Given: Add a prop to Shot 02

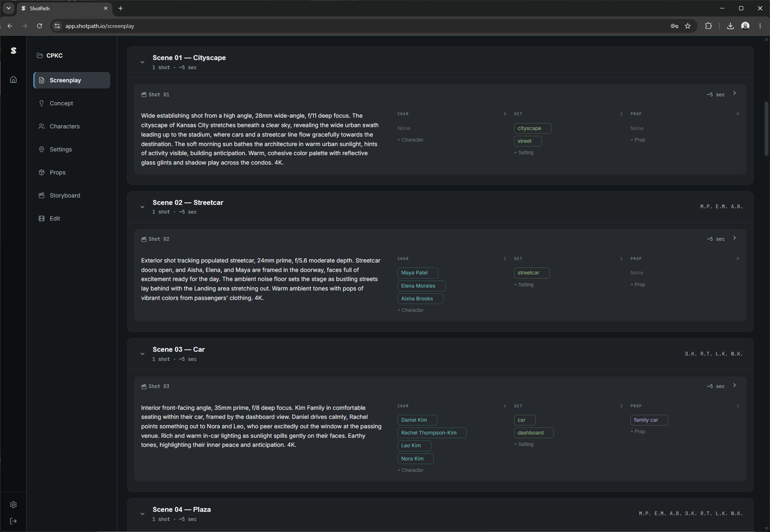Looking at the screenshot, I should (638, 285).
